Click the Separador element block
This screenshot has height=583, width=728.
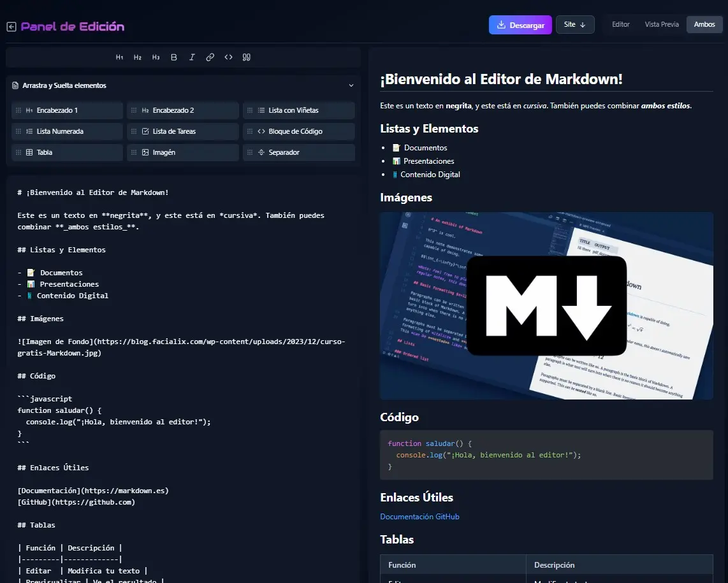click(x=299, y=152)
